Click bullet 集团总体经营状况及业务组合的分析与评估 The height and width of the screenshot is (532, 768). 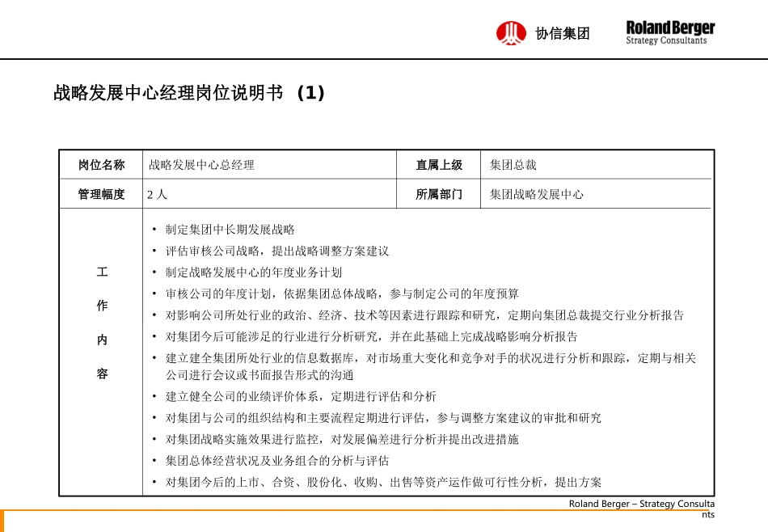(277, 461)
